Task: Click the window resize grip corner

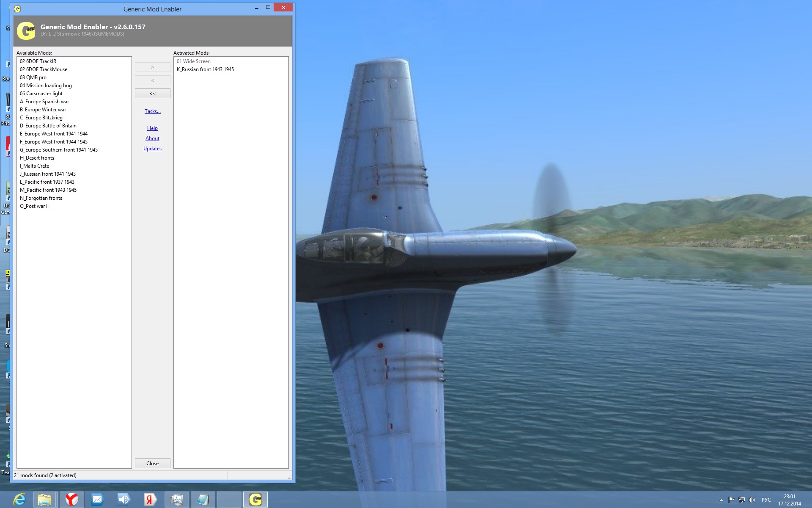Action: click(290, 477)
